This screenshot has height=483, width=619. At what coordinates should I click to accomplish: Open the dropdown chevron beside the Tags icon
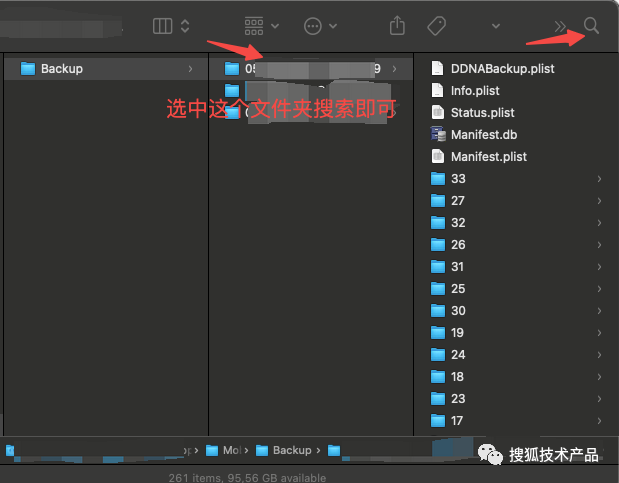pos(496,26)
